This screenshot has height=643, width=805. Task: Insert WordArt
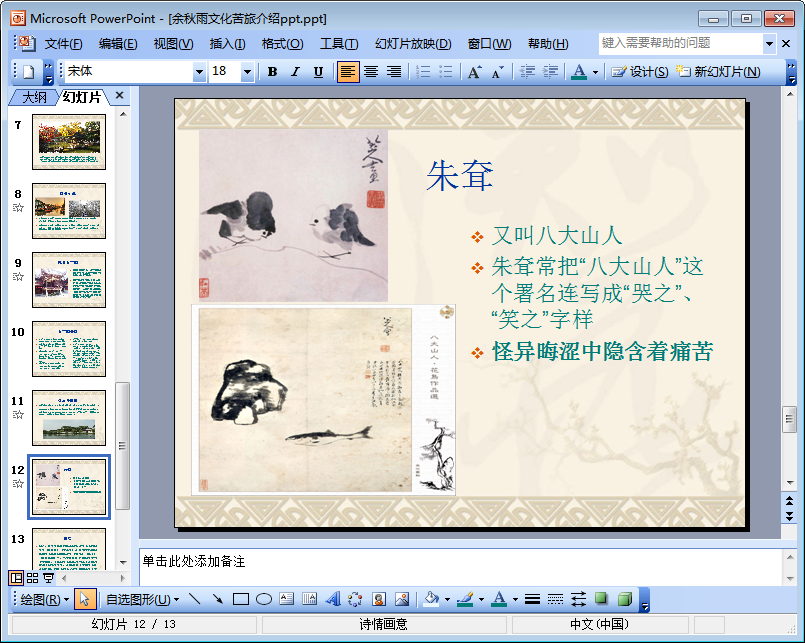(x=333, y=599)
